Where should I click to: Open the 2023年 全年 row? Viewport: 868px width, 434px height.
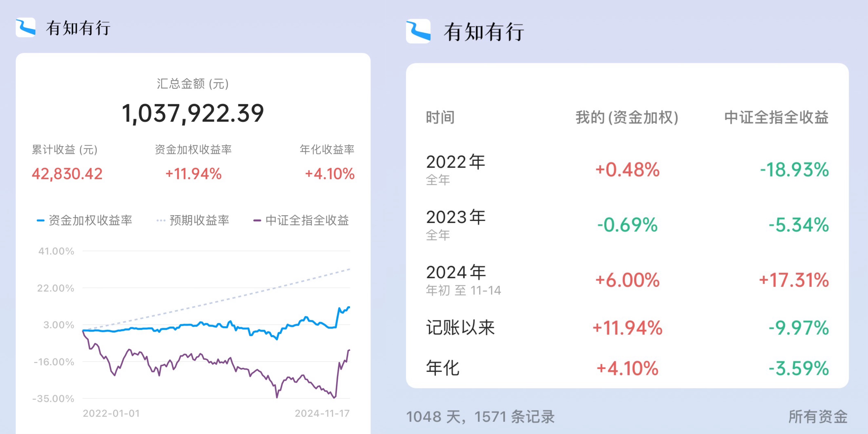[x=627, y=225]
